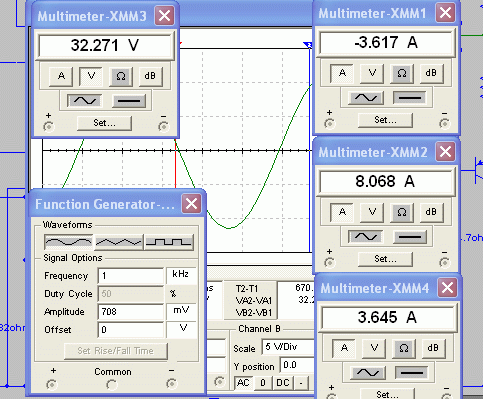Open the mV amplitude unit selector
The height and width of the screenshot is (399, 483).
[181, 311]
